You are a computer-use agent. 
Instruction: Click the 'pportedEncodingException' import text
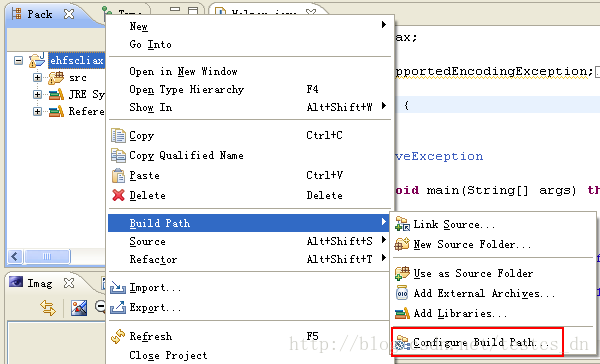491,71
